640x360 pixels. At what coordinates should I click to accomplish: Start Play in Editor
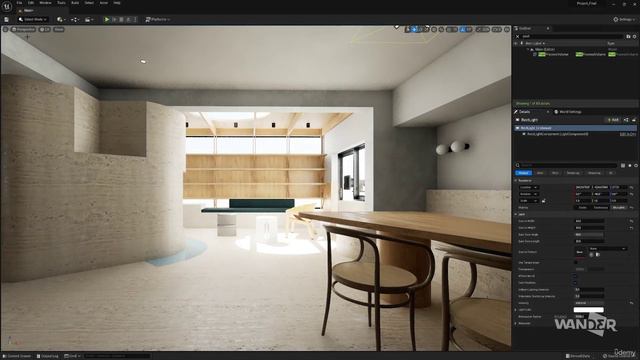[x=107, y=20]
